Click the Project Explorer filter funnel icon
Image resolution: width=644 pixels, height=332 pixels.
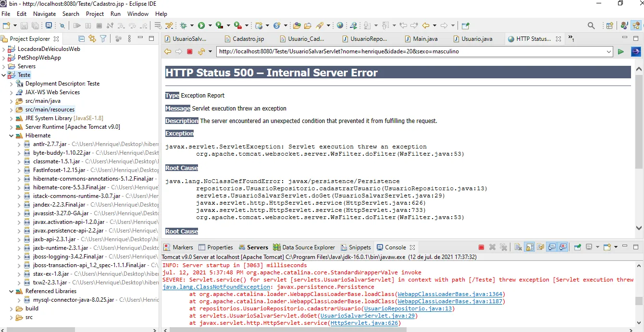click(103, 38)
